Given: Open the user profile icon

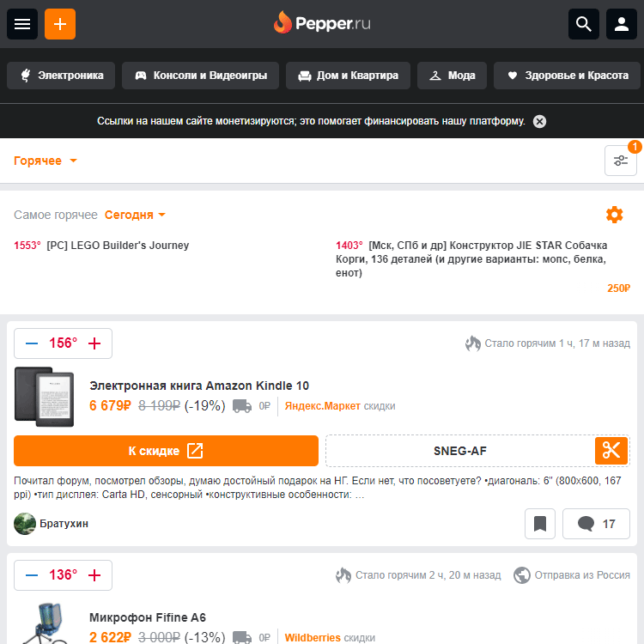Looking at the screenshot, I should coord(622,24).
